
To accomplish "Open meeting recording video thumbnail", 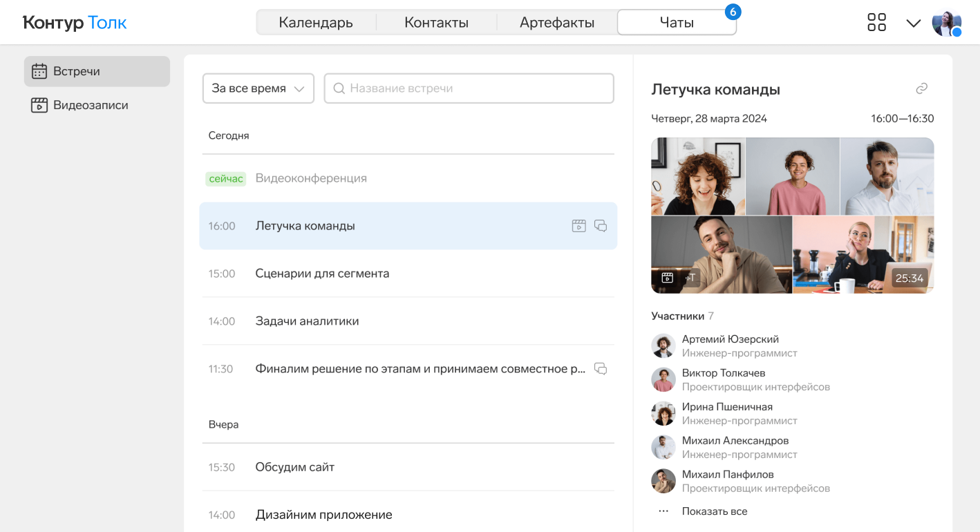I will pyautogui.click(x=792, y=215).
